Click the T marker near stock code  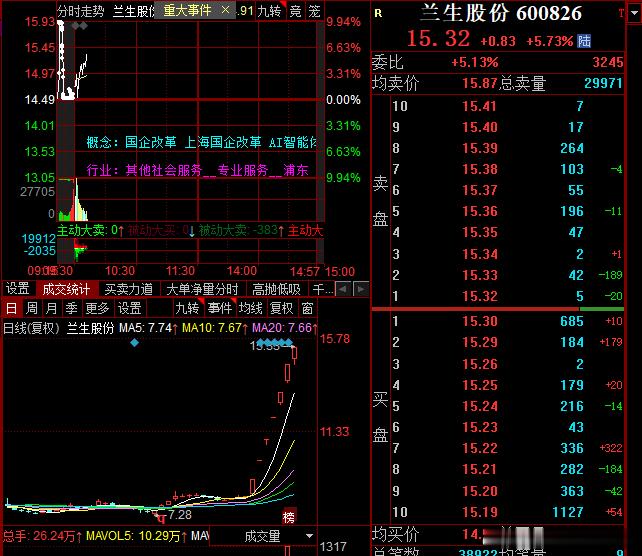[x=622, y=14]
